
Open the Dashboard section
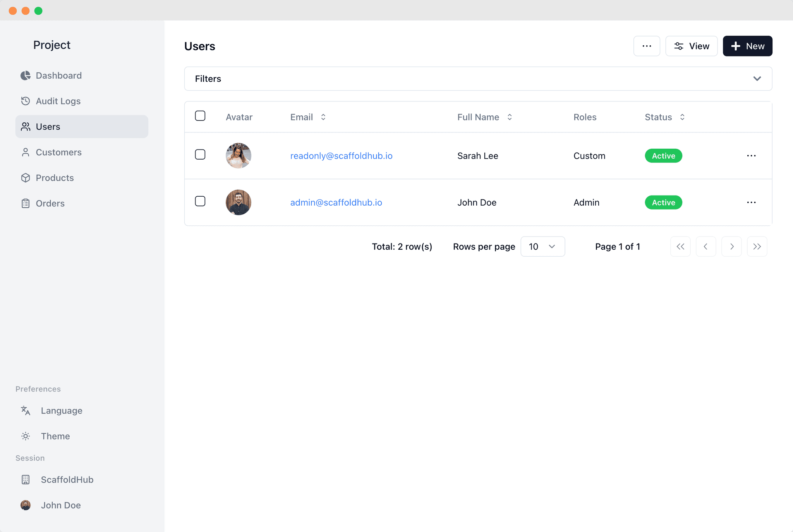click(26, 75)
